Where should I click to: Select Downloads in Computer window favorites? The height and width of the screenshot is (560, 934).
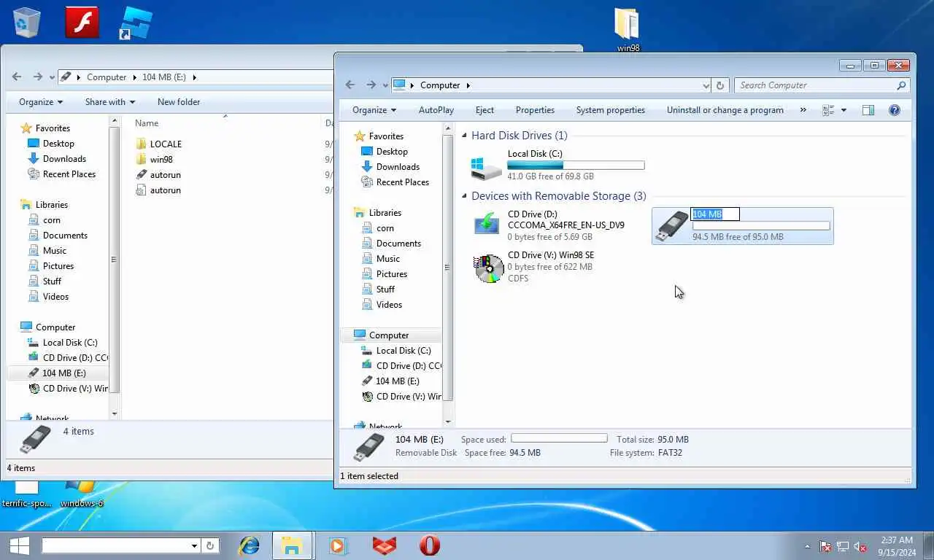click(398, 167)
